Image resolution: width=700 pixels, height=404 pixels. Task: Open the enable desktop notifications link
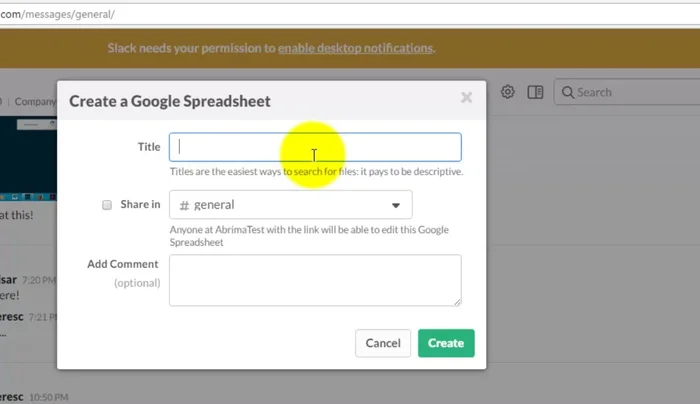tap(355, 48)
